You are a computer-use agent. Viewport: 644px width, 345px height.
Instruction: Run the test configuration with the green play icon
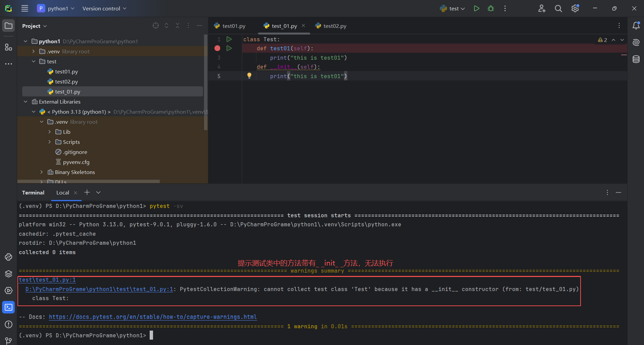(x=476, y=8)
